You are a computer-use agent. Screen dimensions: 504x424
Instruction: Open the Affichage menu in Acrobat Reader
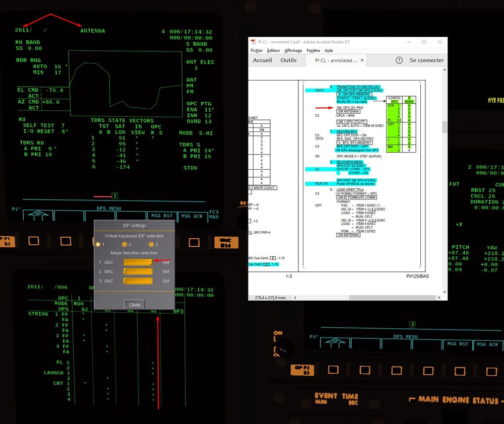click(293, 50)
